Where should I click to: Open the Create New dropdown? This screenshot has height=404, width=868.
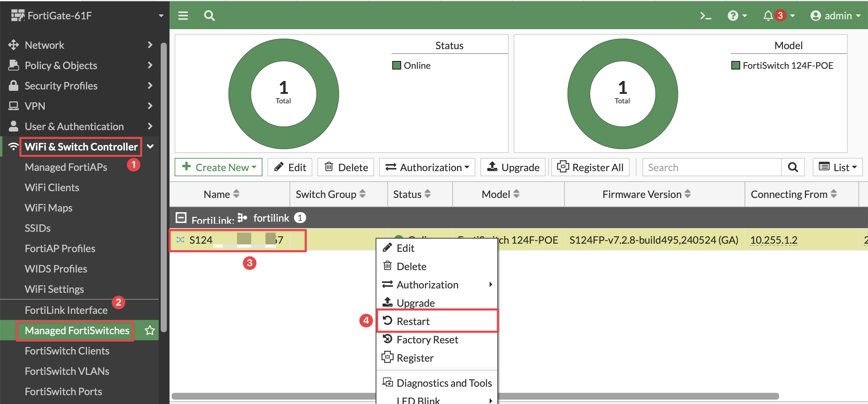pyautogui.click(x=218, y=167)
